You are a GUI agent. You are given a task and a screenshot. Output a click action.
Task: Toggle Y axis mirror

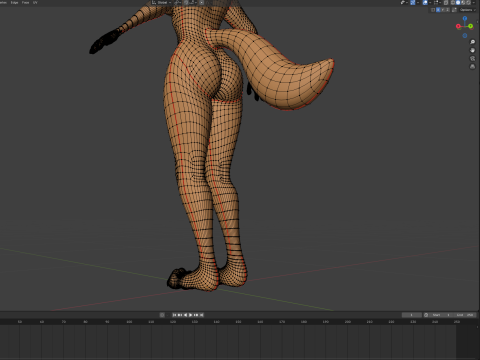[443, 10]
